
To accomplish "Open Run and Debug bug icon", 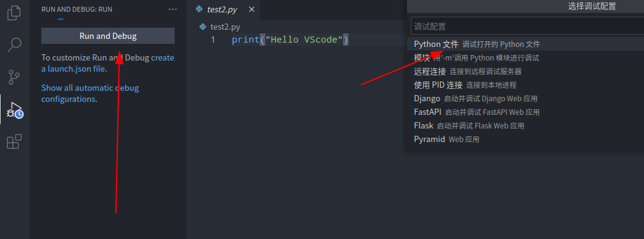I will [x=15, y=111].
